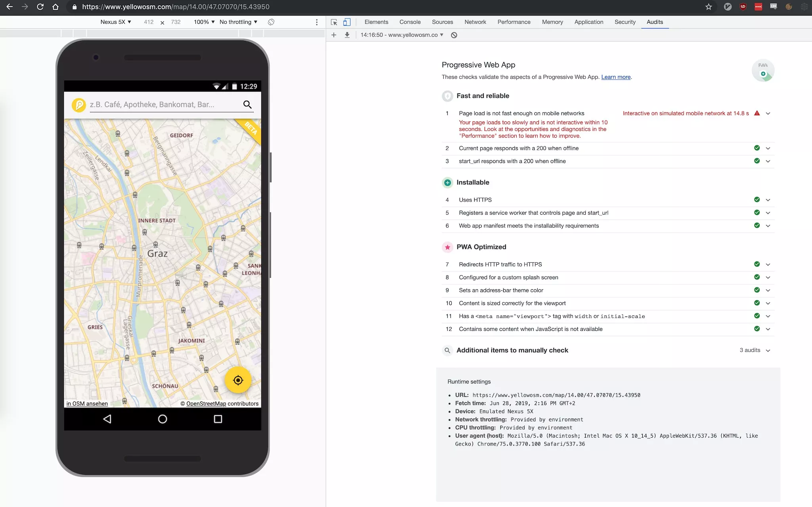Bookmark page with star icon
The height and width of the screenshot is (507, 812).
(709, 7)
